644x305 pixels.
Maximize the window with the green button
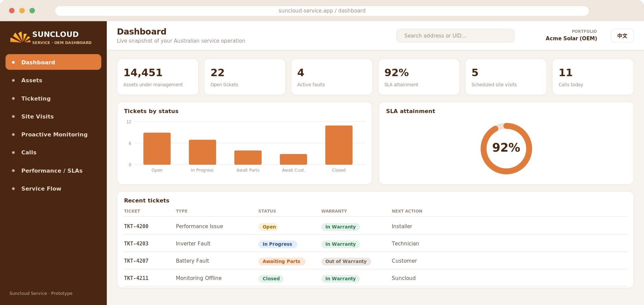[x=32, y=10]
